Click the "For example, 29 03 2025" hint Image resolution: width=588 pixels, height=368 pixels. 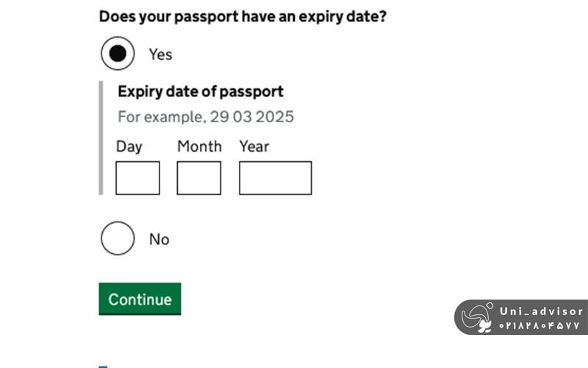pyautogui.click(x=206, y=116)
